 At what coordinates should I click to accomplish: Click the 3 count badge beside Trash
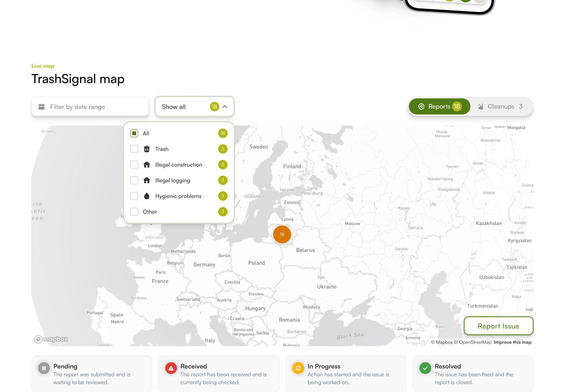tap(223, 149)
